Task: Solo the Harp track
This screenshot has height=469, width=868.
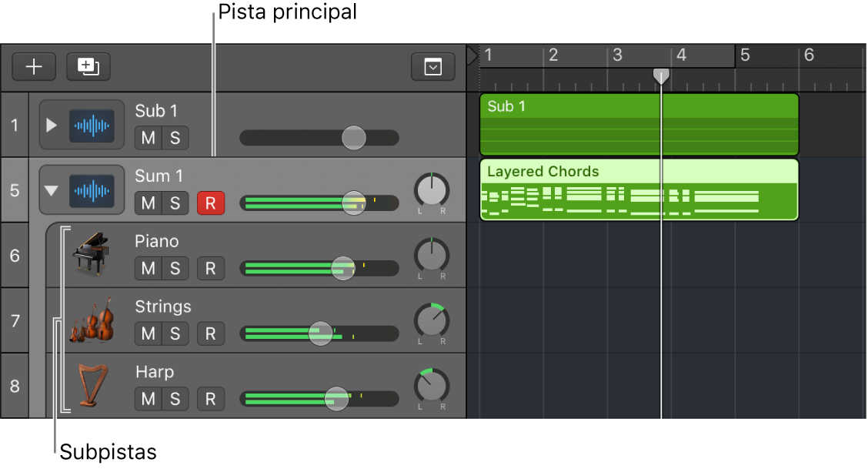Action: pyautogui.click(x=175, y=399)
